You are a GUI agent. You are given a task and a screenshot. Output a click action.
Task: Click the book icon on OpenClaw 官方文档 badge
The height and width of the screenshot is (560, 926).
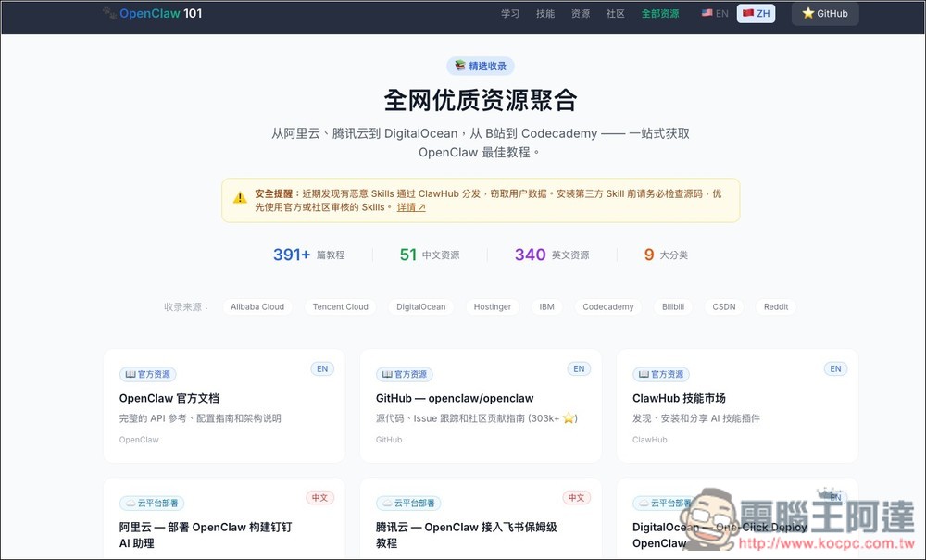click(131, 374)
